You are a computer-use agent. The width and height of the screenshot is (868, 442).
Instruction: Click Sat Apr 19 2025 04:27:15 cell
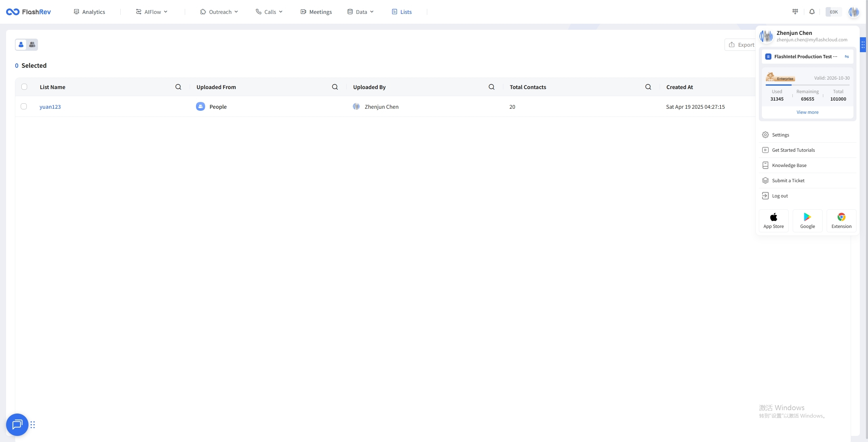pyautogui.click(x=695, y=107)
